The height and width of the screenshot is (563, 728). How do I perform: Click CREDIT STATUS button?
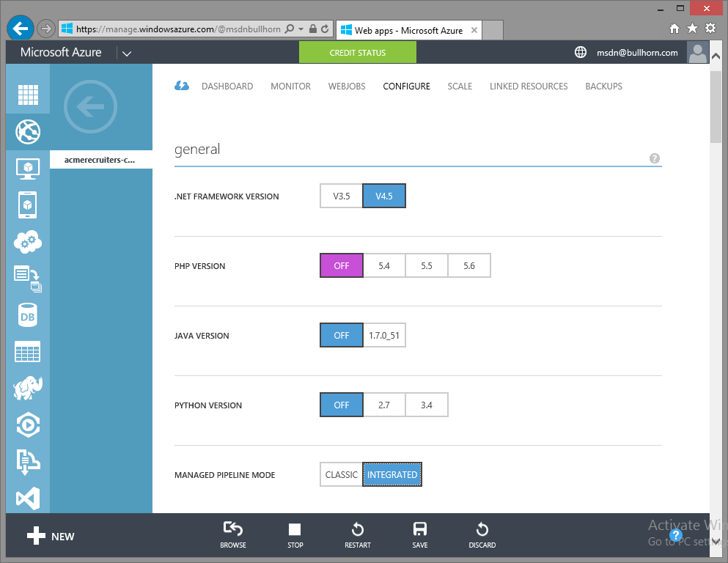click(x=358, y=53)
